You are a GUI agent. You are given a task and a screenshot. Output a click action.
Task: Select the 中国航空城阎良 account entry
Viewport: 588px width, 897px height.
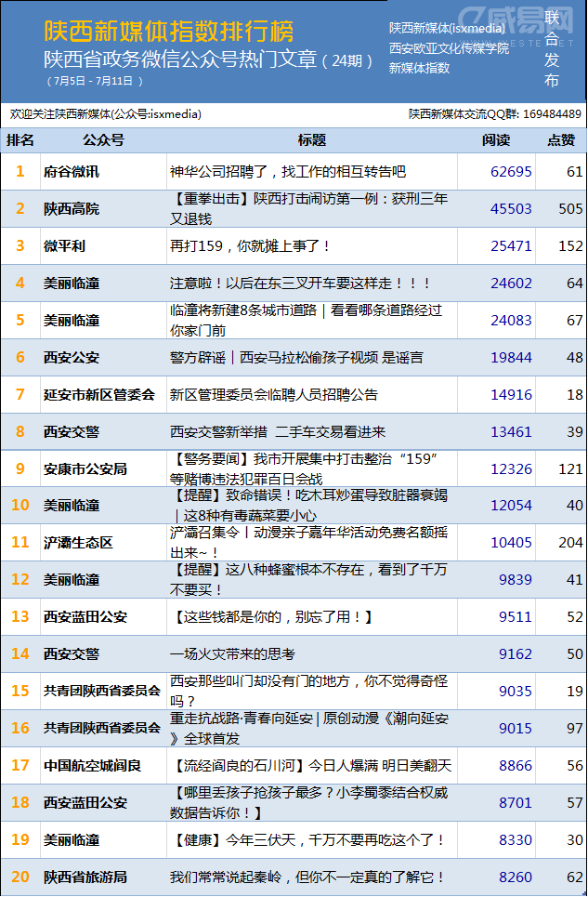click(x=92, y=766)
